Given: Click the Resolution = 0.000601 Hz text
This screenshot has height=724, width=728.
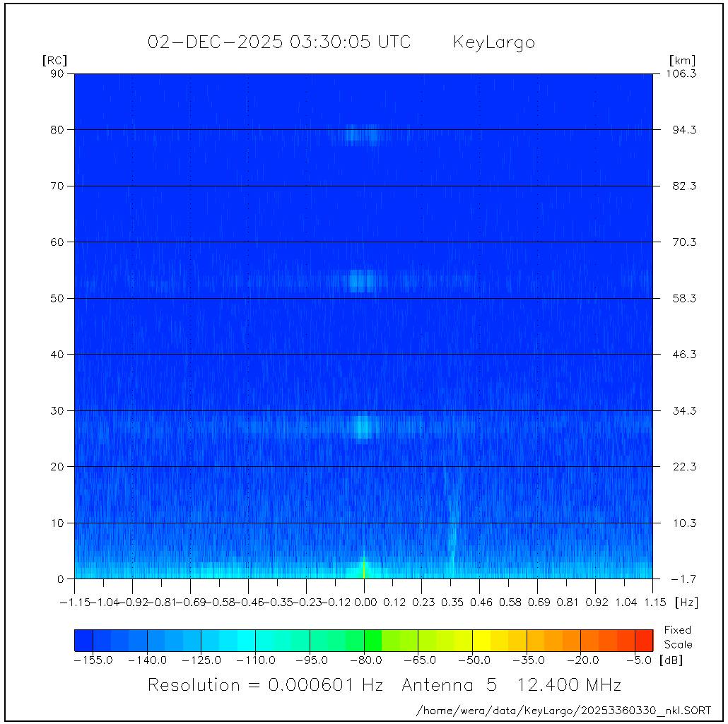Looking at the screenshot, I should [265, 685].
